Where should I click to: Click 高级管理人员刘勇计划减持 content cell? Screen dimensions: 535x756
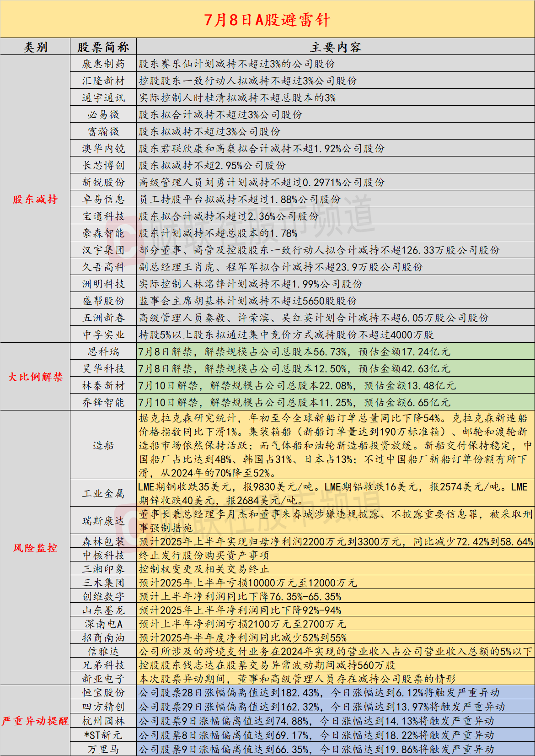336,183
